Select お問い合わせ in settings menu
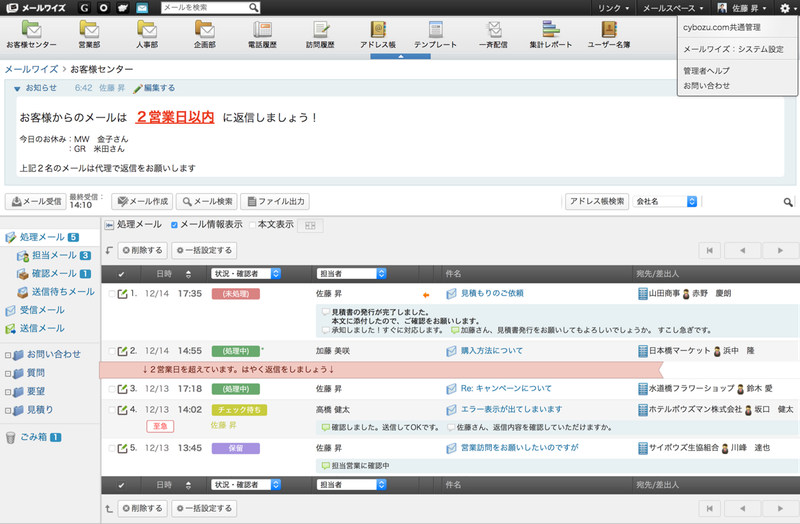Screen dimensions: 800x524 707,86
